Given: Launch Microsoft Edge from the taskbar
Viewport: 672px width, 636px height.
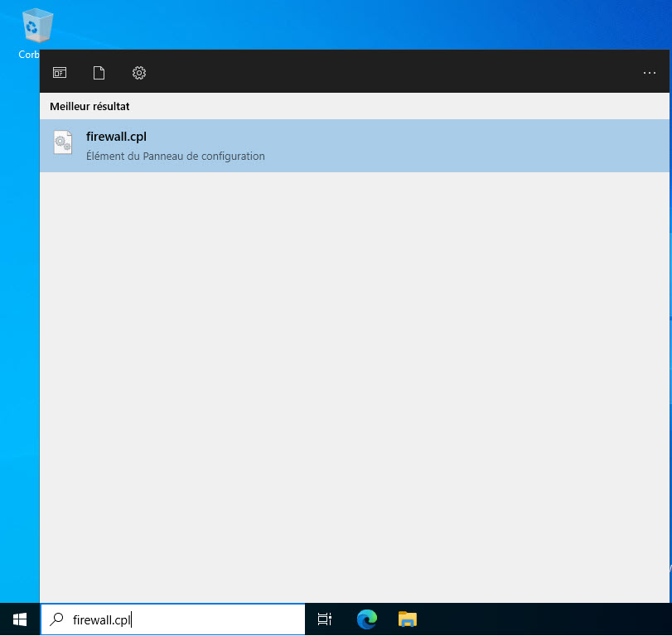Looking at the screenshot, I should 367,619.
